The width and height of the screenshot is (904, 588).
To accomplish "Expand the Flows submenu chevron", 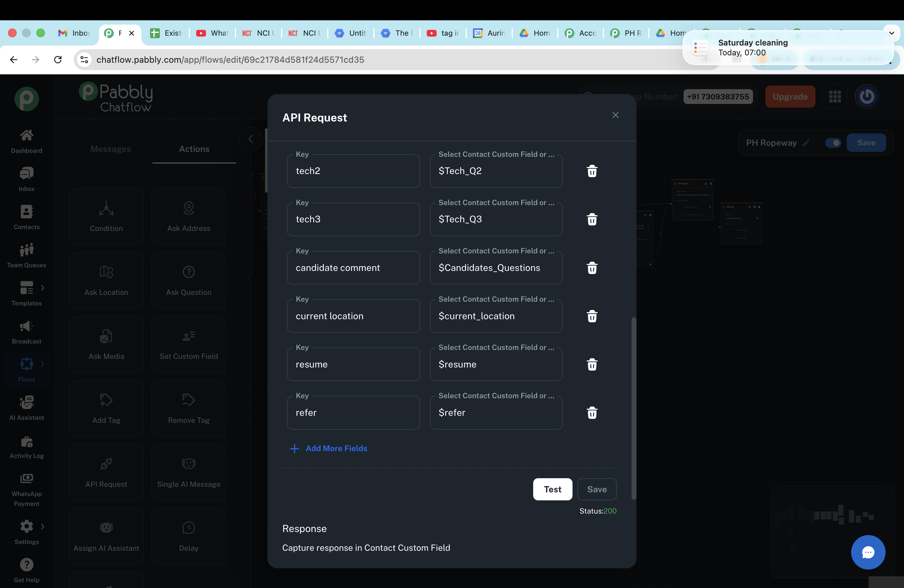I will coord(42,364).
